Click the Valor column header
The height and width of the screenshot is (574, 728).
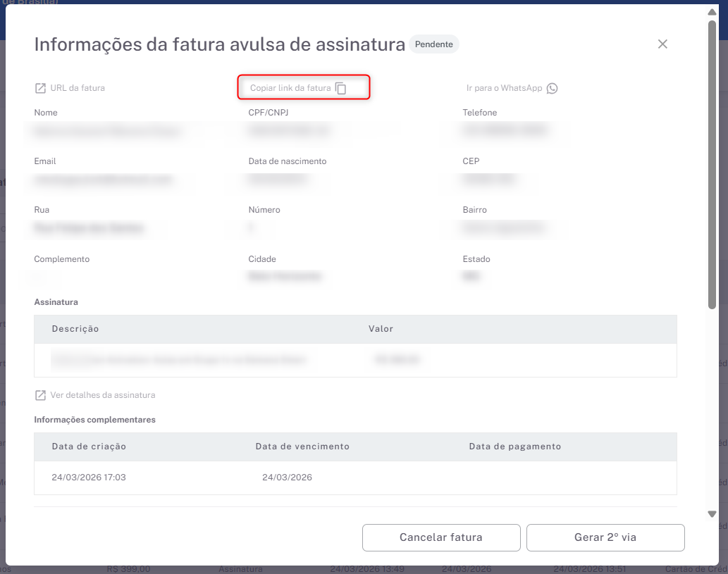(x=381, y=329)
